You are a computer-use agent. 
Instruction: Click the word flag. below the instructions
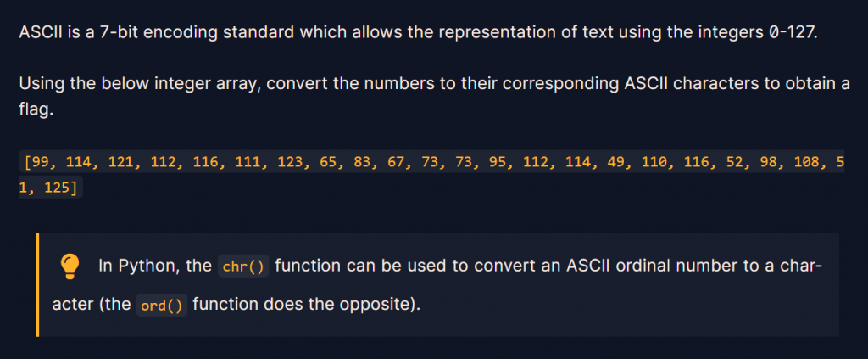pyautogui.click(x=36, y=109)
